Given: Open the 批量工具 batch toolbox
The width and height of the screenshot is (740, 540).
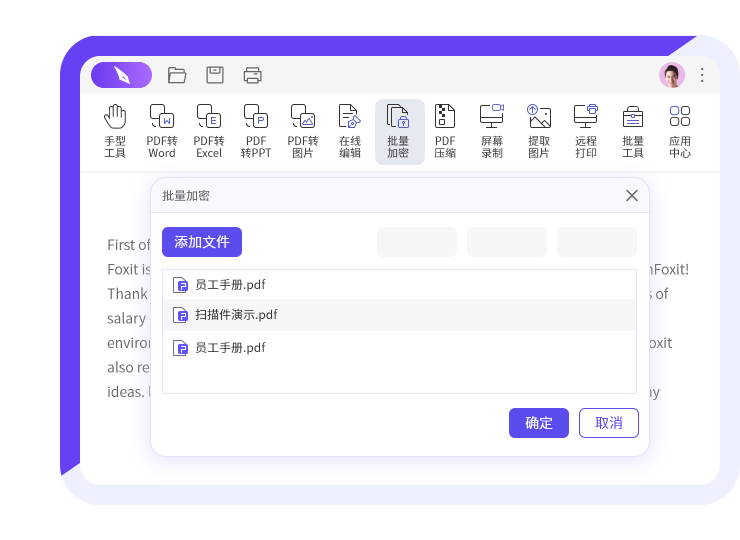Looking at the screenshot, I should (633, 131).
